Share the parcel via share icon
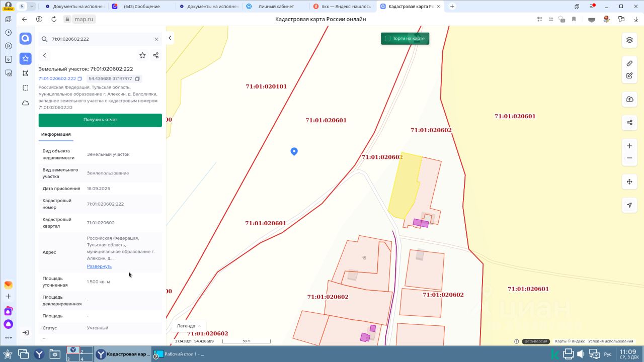 point(156,55)
